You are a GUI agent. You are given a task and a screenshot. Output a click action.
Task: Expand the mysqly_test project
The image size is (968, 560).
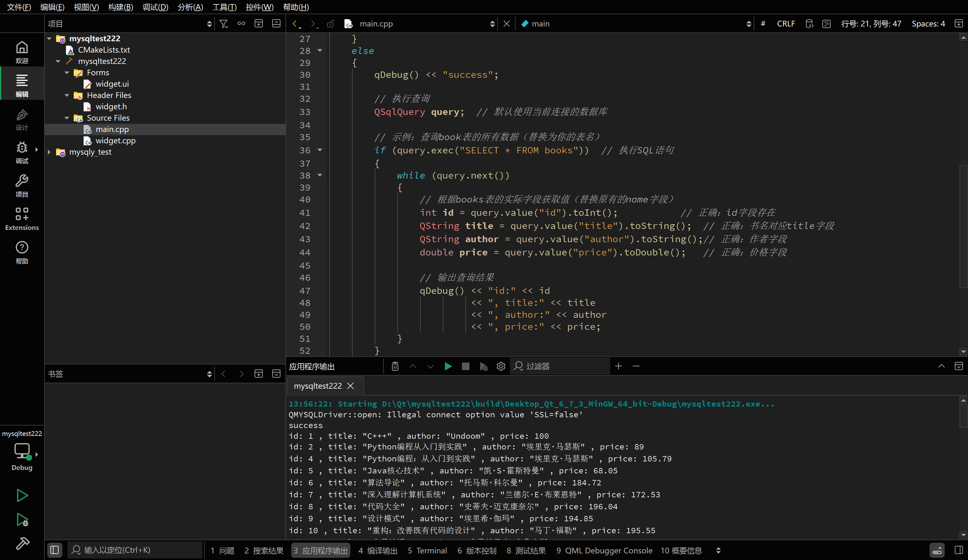[49, 152]
